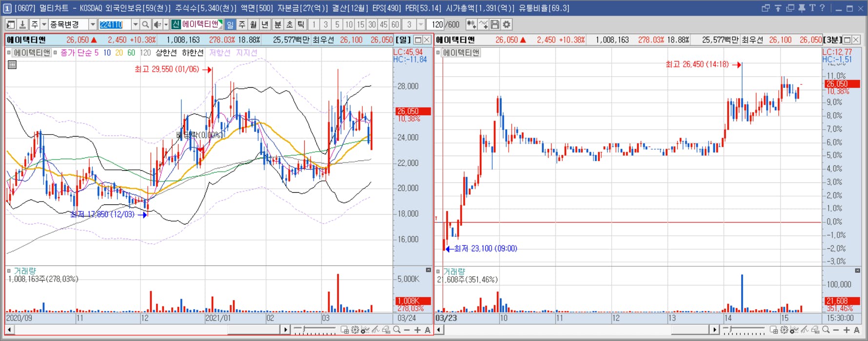
Task: Zoom out left chart with minus icon
Action: click(407, 330)
